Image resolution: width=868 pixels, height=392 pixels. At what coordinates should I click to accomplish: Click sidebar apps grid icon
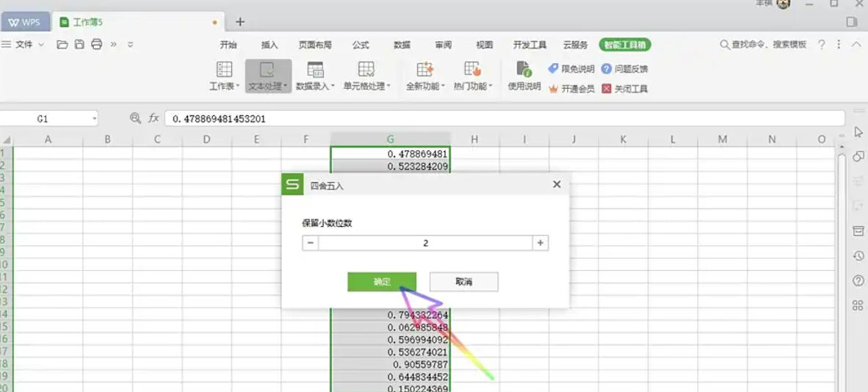point(858,305)
